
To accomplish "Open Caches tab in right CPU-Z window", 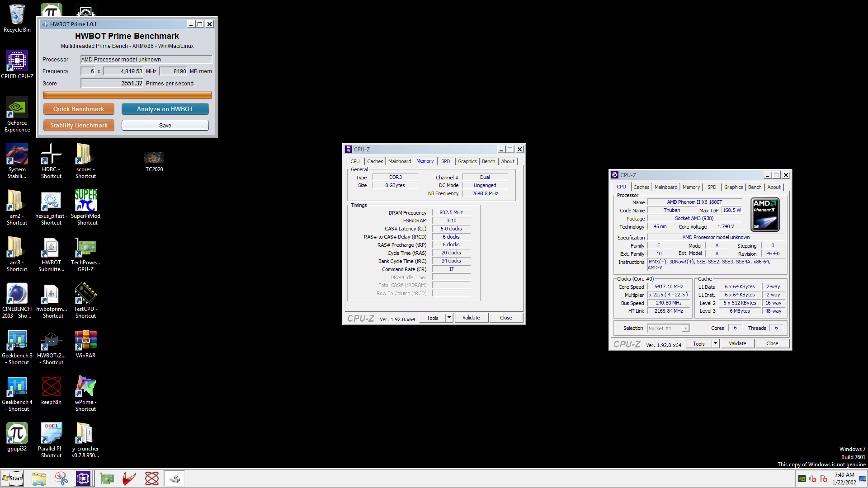I will coord(641,187).
